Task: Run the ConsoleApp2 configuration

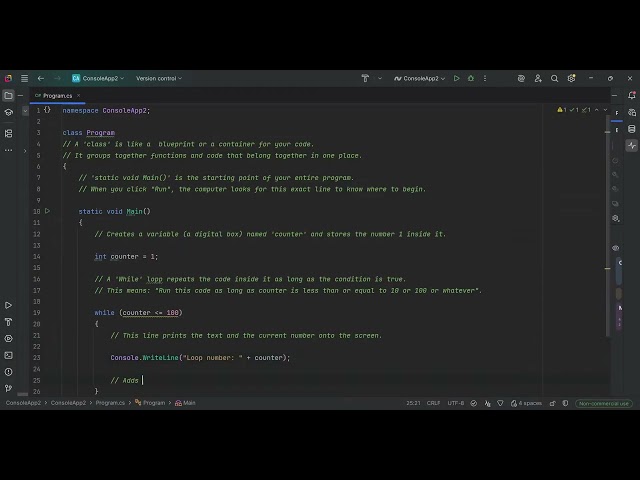Action: (456, 78)
